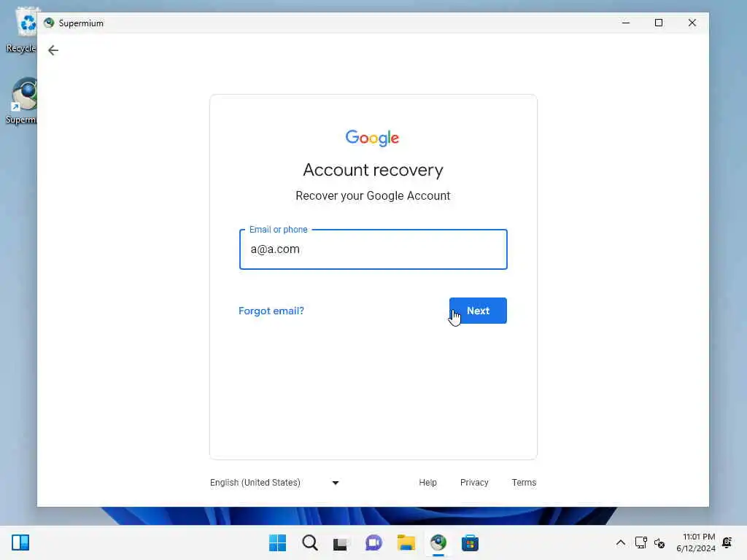The width and height of the screenshot is (747, 560).
Task: Open File Explorer from the taskbar
Action: click(x=406, y=542)
